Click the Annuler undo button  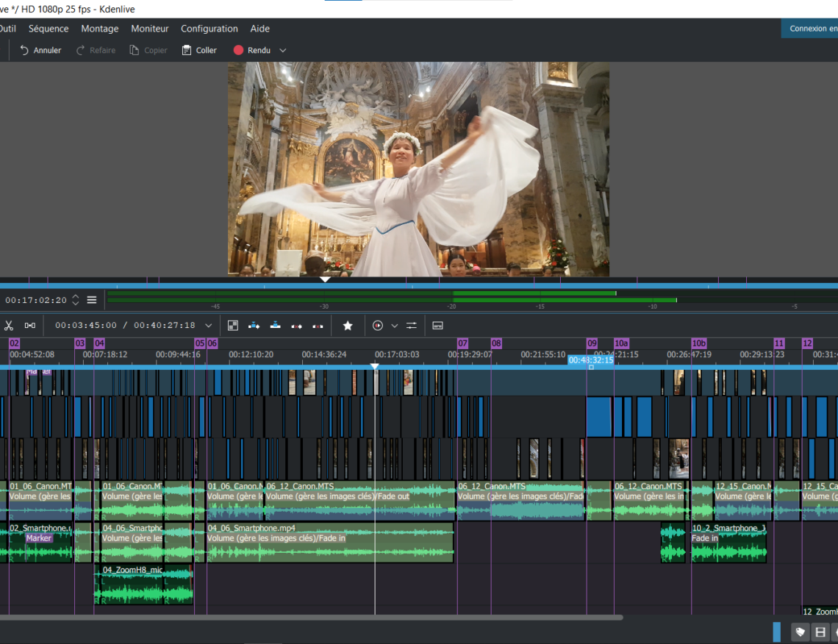pos(40,50)
